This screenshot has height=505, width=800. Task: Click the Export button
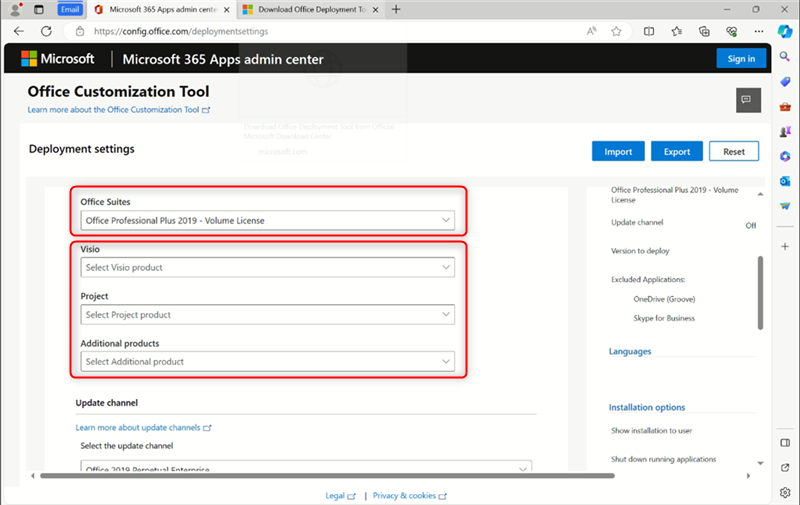pyautogui.click(x=677, y=152)
